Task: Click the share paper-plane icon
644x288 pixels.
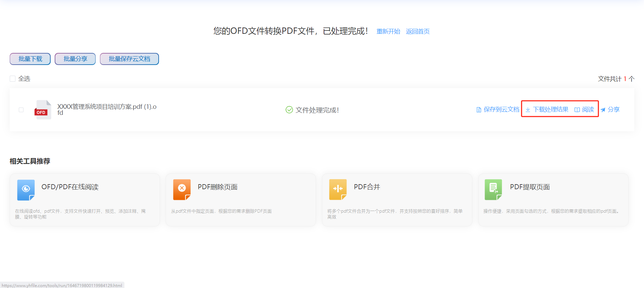Action: (603, 110)
